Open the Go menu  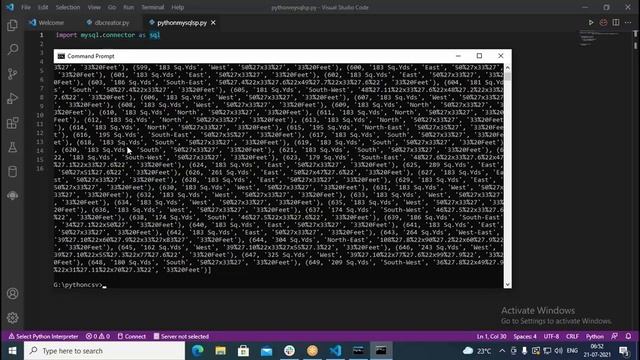(x=112, y=7)
